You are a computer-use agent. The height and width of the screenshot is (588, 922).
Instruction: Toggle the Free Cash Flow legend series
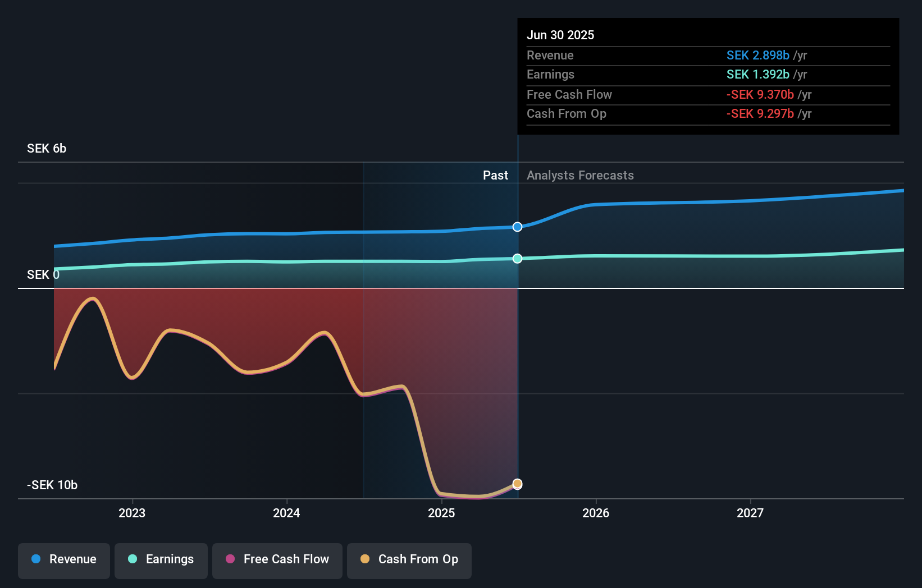[277, 560]
